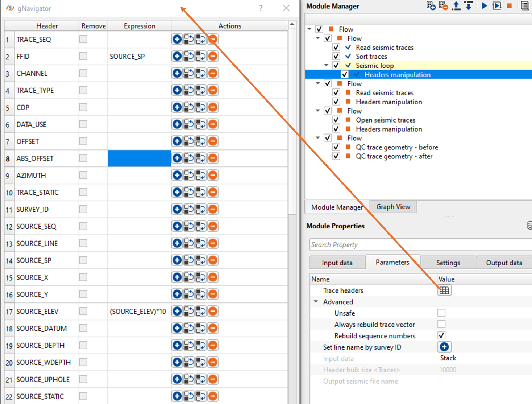
Task: Click the Search Property input field
Action: [417, 245]
